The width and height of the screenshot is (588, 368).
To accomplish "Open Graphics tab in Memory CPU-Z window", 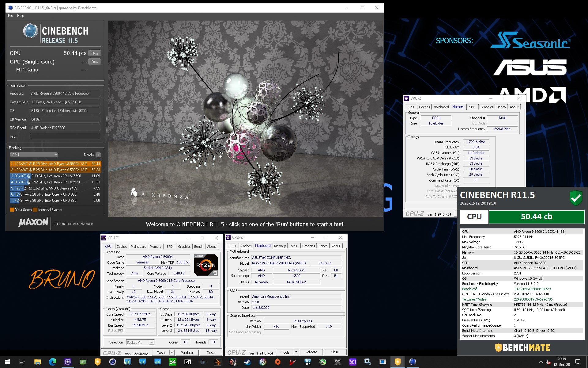I will [487, 107].
